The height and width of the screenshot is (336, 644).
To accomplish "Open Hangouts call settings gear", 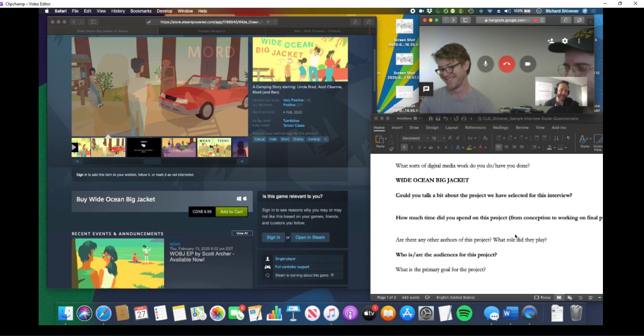I will [565, 41].
